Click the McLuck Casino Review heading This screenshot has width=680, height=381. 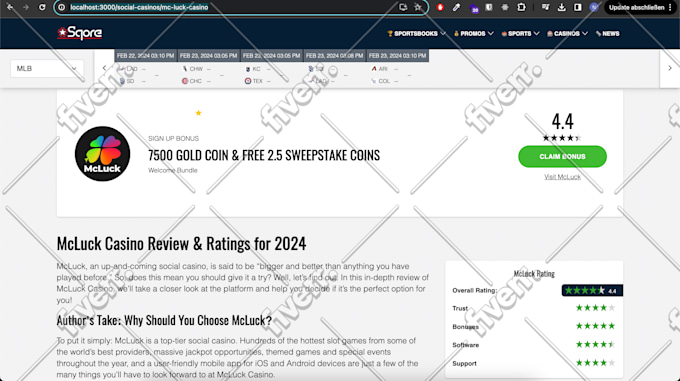pos(181,244)
